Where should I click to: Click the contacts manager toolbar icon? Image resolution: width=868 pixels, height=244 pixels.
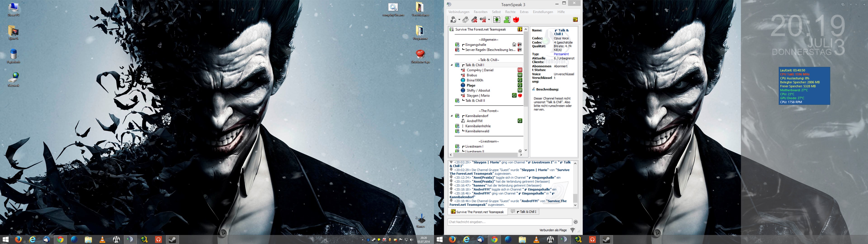pos(507,20)
